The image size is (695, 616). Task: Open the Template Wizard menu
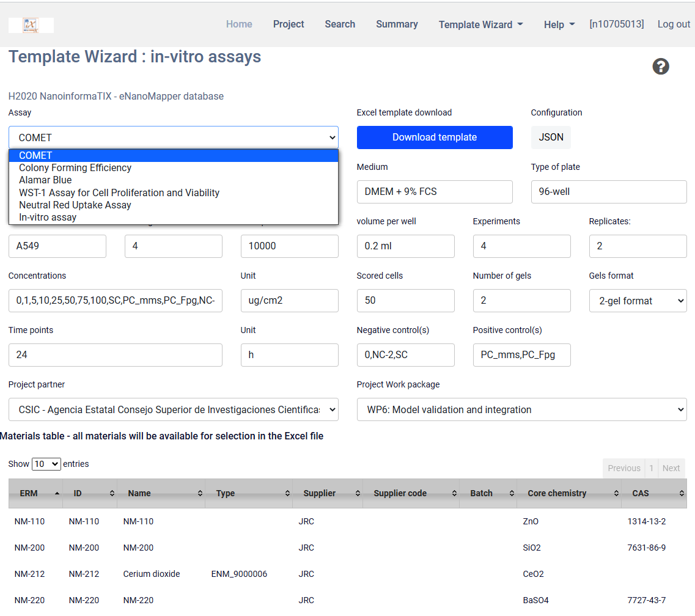pyautogui.click(x=480, y=24)
